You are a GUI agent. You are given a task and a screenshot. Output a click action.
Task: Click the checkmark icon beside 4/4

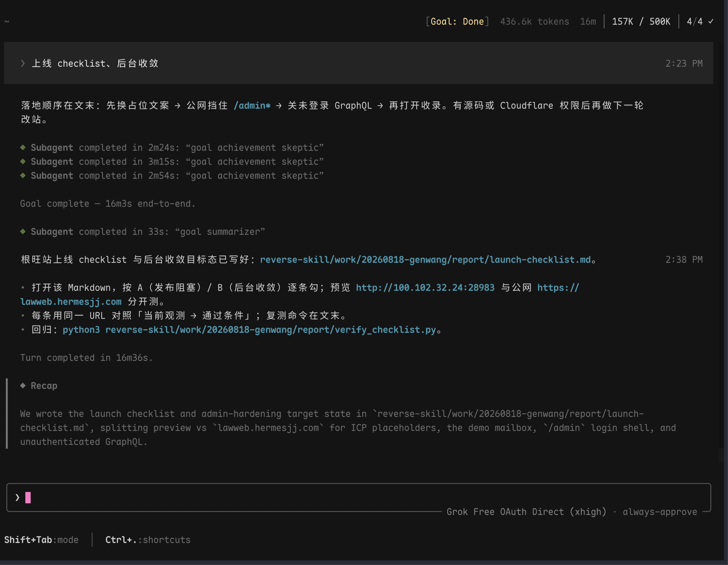pos(711,22)
